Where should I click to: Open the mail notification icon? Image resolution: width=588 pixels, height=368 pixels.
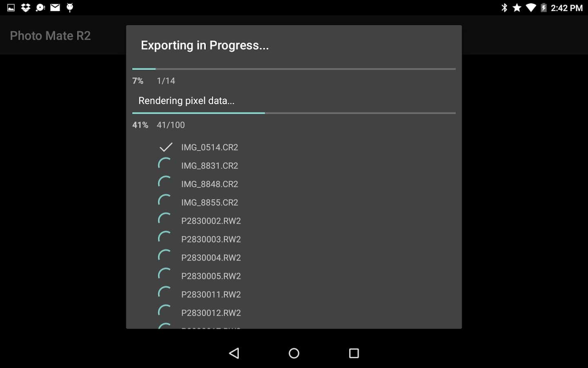tap(55, 7)
